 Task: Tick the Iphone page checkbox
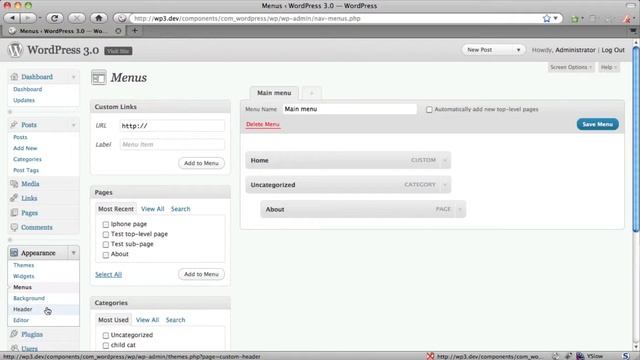click(x=106, y=224)
